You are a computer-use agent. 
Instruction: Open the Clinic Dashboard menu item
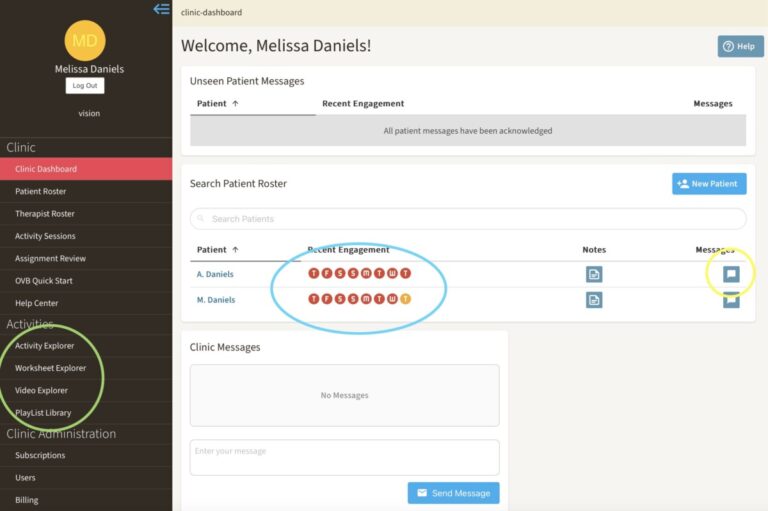click(x=46, y=169)
